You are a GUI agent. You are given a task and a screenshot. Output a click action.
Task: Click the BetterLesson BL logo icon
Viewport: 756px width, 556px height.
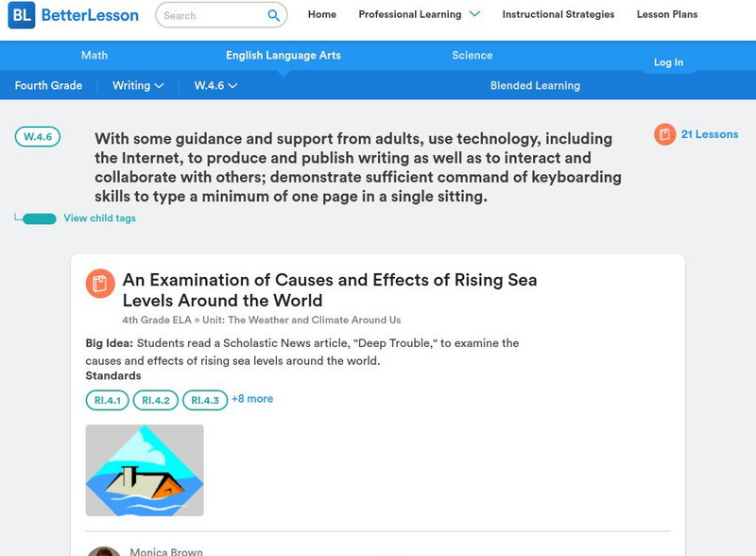[21, 15]
